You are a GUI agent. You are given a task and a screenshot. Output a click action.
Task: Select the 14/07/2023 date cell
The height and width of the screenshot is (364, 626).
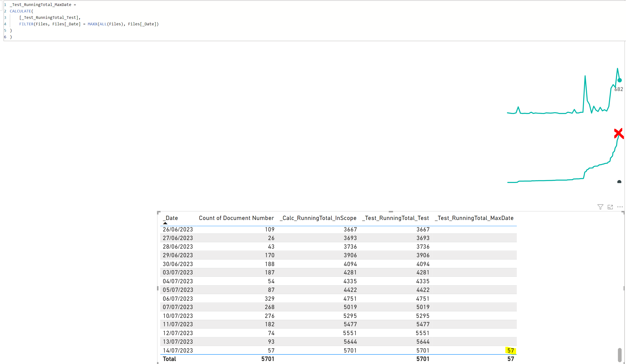178,350
